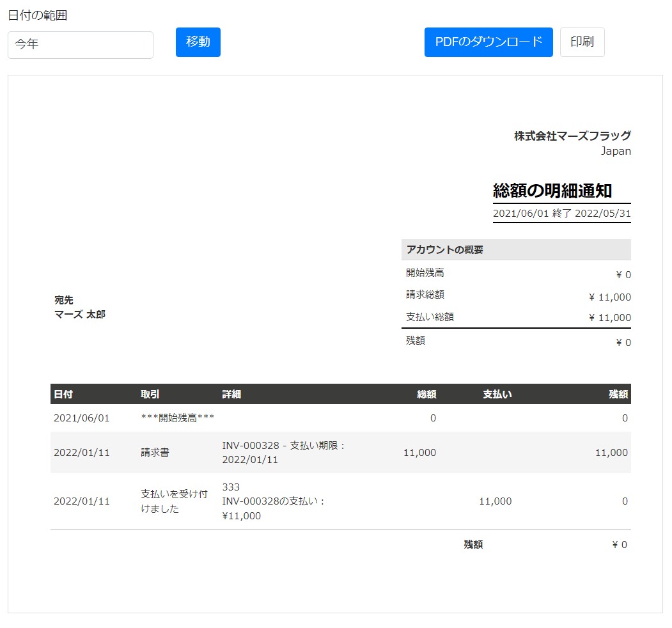Open the 今年 date range dropdown

pyautogui.click(x=80, y=45)
